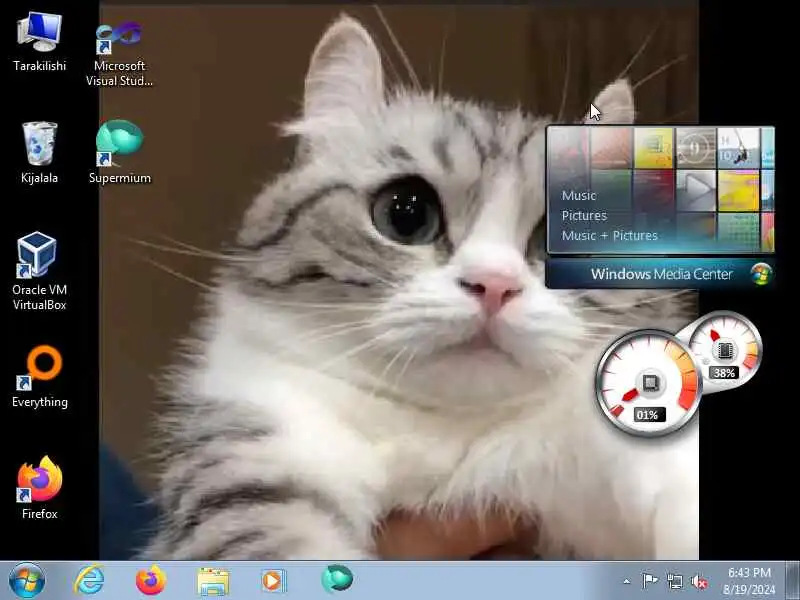Click the Windows Media Center banner

click(660, 274)
